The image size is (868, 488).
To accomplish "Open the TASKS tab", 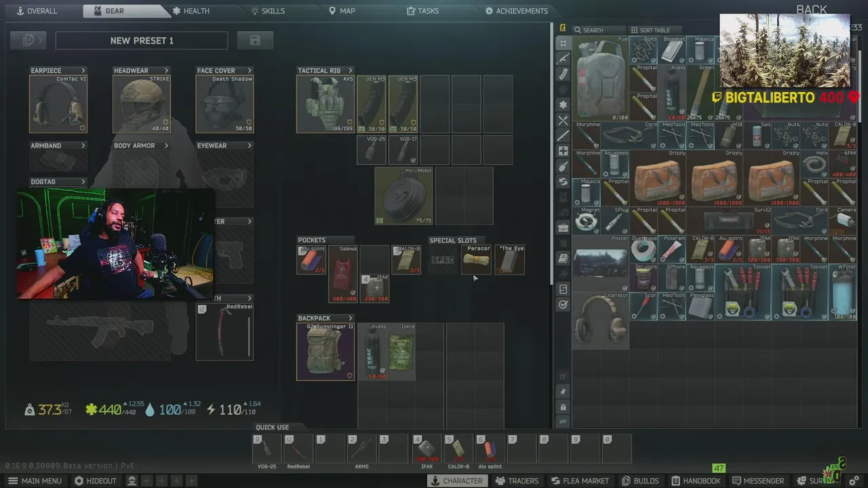I will tap(422, 11).
